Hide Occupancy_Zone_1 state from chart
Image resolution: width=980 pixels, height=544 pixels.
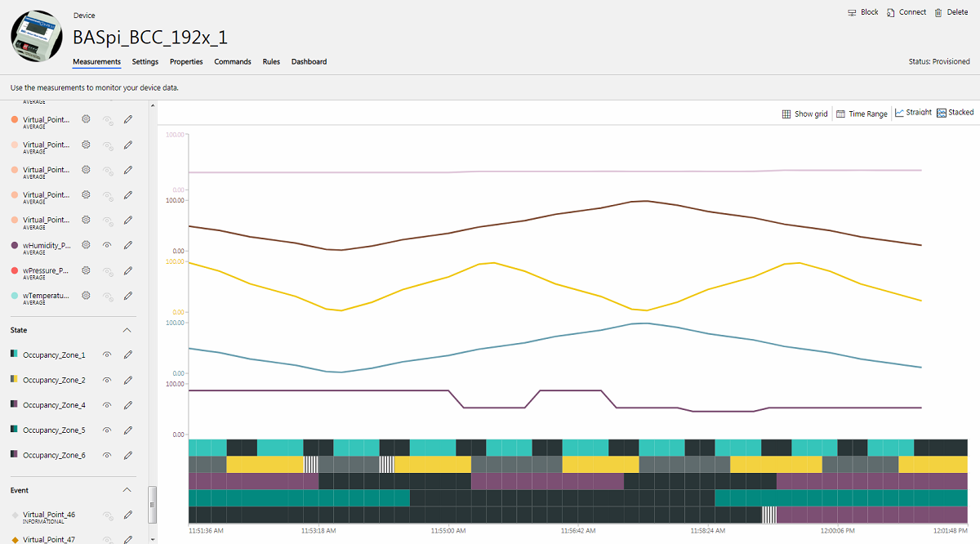pos(107,354)
